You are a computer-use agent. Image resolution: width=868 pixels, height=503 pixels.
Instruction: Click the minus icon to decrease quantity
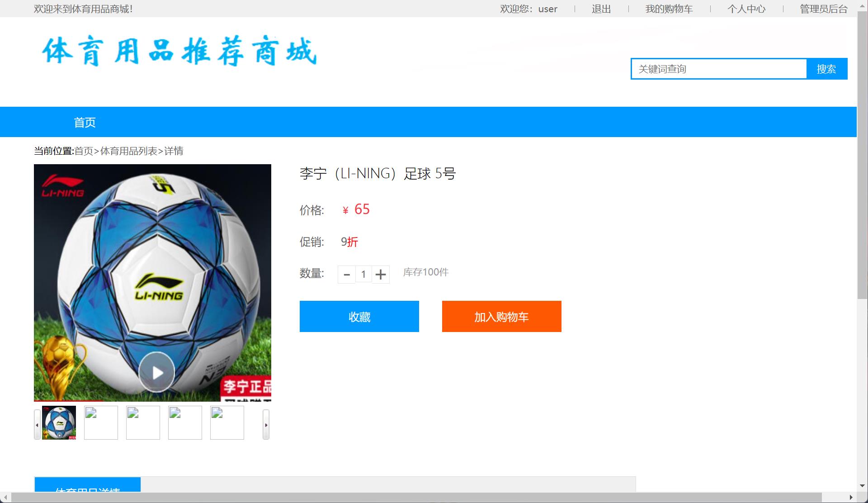(x=346, y=274)
